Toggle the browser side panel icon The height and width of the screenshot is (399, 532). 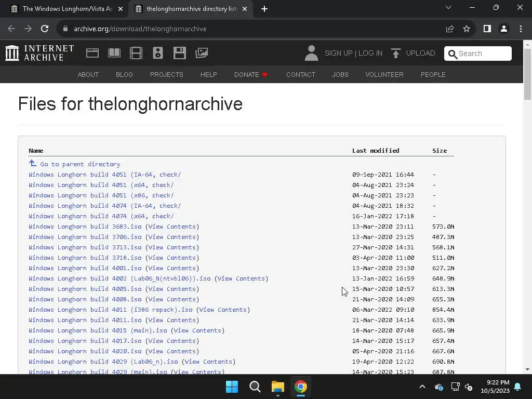487,29
